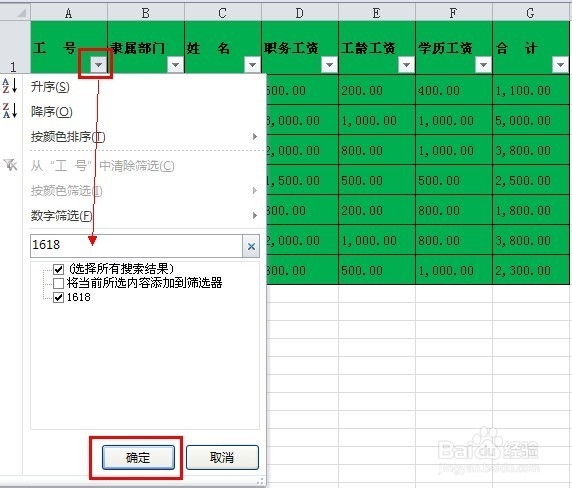The image size is (572, 488).
Task: Select column B header
Action: click(x=146, y=13)
